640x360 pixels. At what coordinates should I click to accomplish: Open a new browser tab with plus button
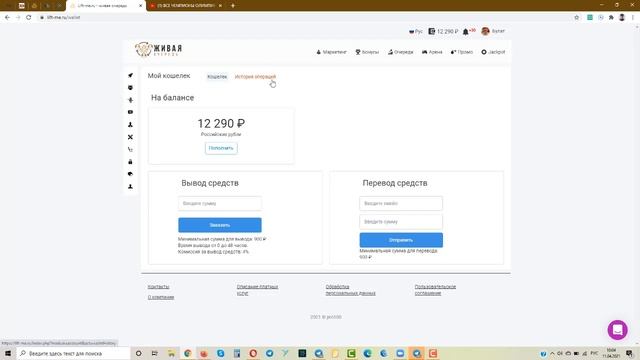pos(233,6)
